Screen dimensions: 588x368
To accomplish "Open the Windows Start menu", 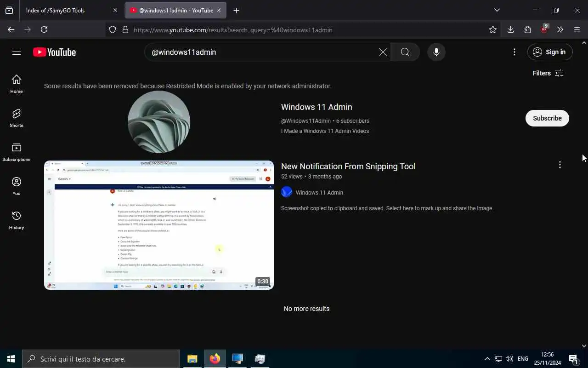I will pyautogui.click(x=11, y=359).
